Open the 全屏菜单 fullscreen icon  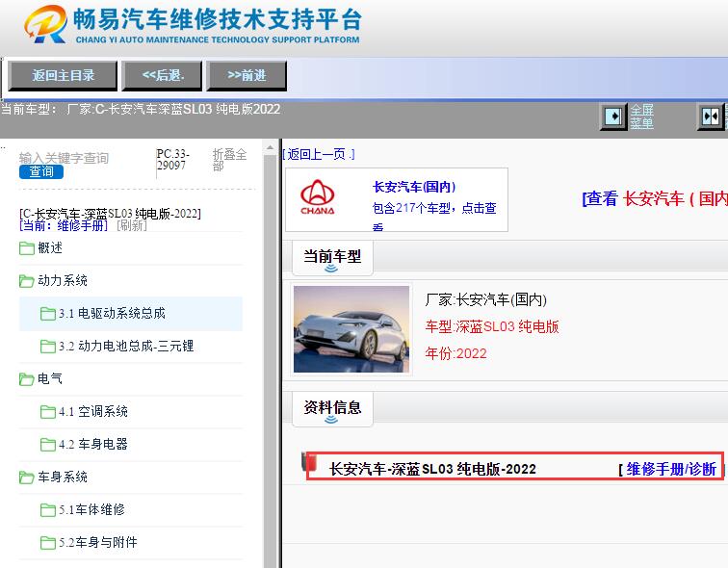(x=613, y=116)
